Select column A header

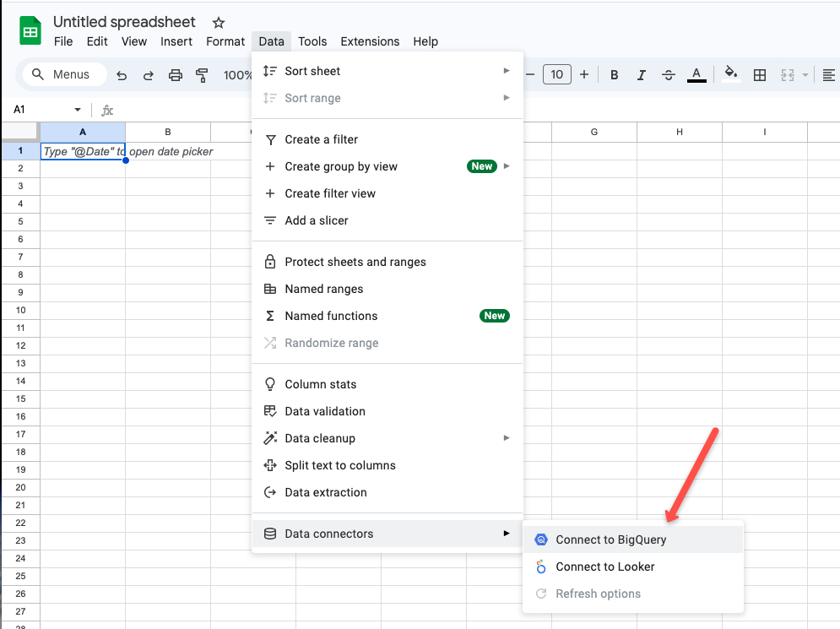[x=83, y=132]
